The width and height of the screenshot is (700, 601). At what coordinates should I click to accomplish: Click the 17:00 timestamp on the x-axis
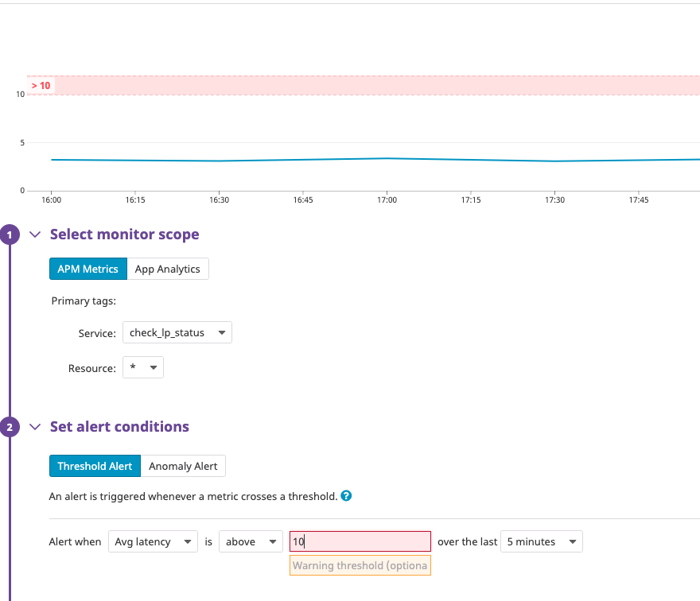(x=387, y=200)
